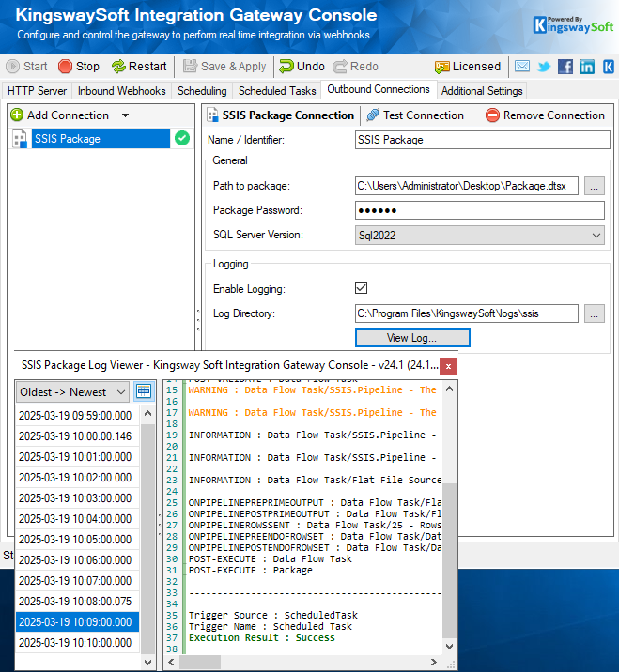Screen dimensions: 619x672
Task: Click the Undo toolbar button
Action: 301,67
